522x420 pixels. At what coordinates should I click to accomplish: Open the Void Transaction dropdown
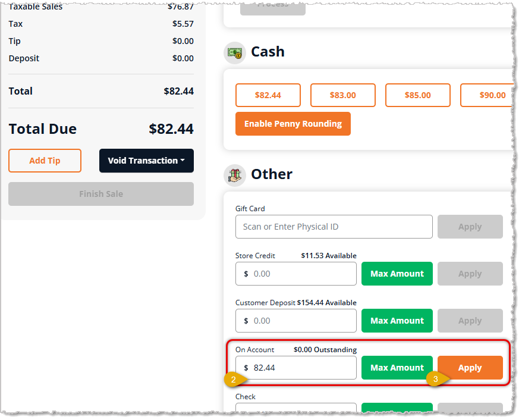tap(146, 161)
